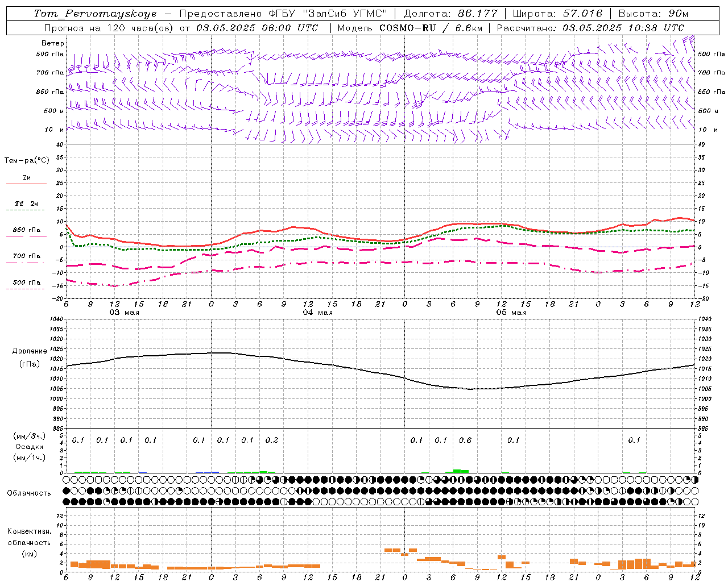Click the 850 гПа temperature legend entry

click(27, 230)
